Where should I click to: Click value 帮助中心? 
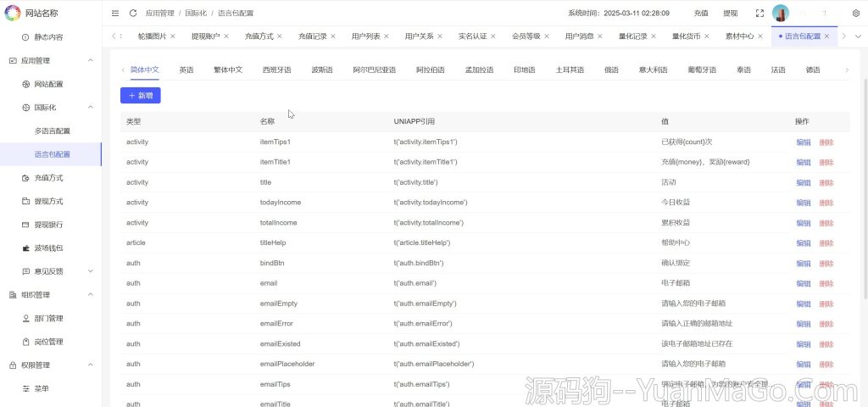pos(676,243)
